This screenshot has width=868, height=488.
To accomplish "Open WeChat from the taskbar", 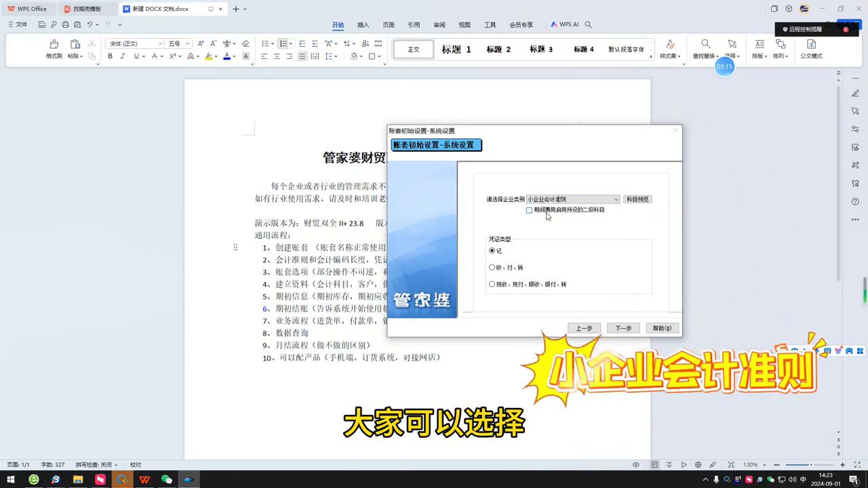I will click(x=167, y=479).
